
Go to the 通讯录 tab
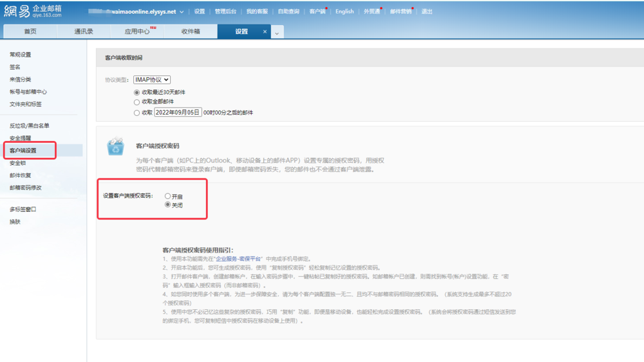pyautogui.click(x=83, y=32)
